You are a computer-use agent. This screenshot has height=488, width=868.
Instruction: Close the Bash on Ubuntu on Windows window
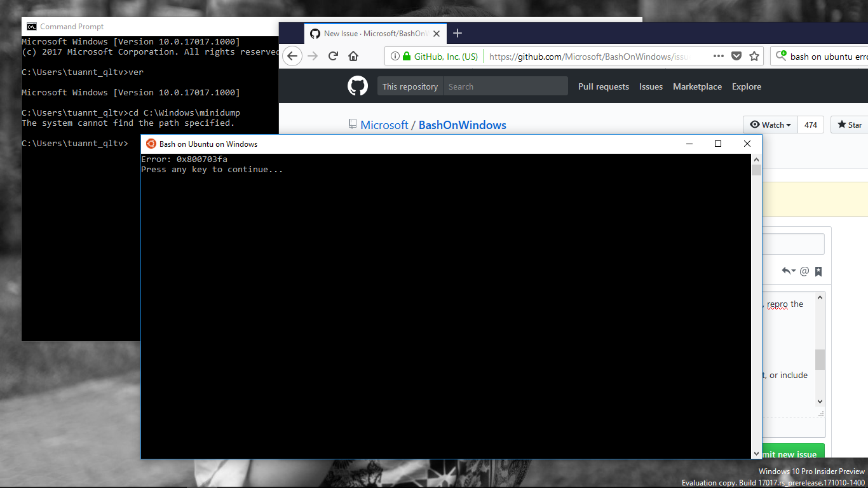pyautogui.click(x=747, y=144)
